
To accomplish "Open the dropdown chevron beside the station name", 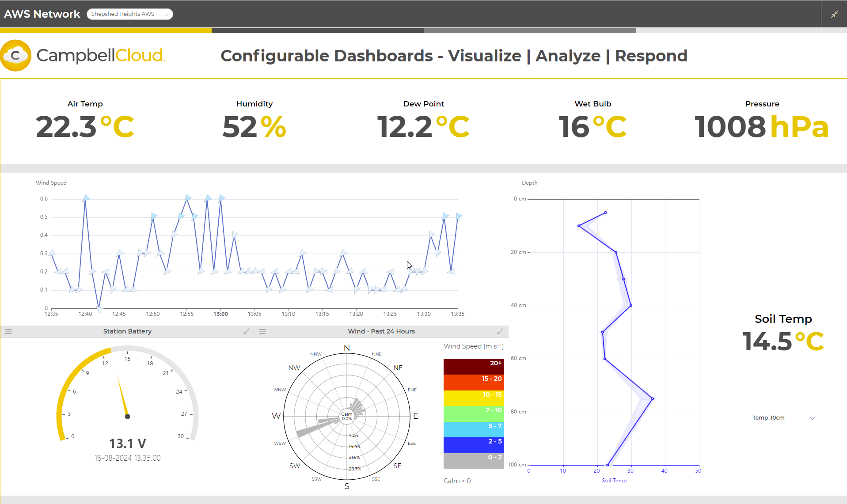I will [167, 14].
